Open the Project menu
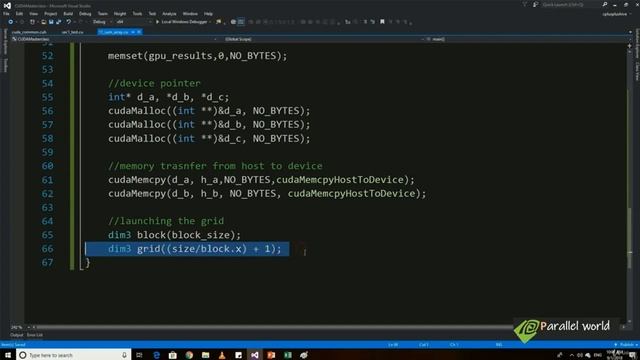 click(x=51, y=14)
